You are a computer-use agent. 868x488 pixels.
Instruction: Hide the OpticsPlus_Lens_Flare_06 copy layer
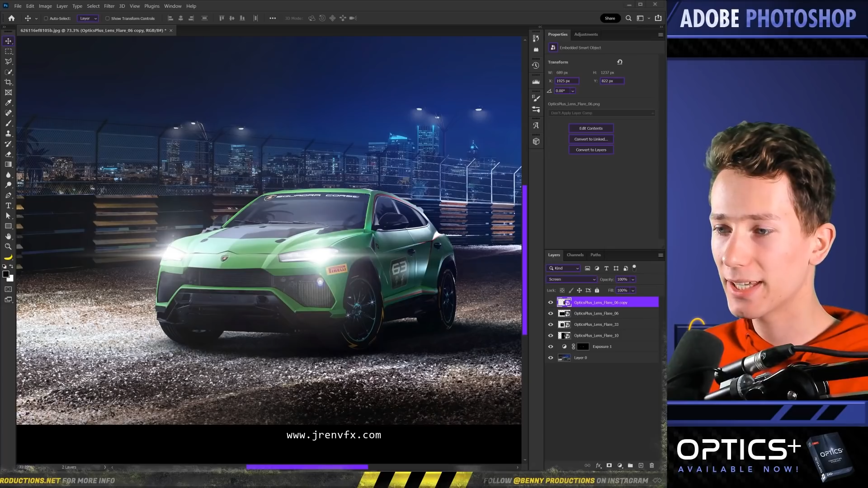click(551, 303)
